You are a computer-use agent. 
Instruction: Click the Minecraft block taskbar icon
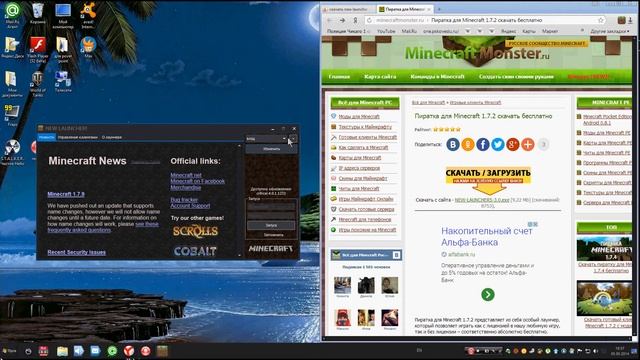pos(162,351)
